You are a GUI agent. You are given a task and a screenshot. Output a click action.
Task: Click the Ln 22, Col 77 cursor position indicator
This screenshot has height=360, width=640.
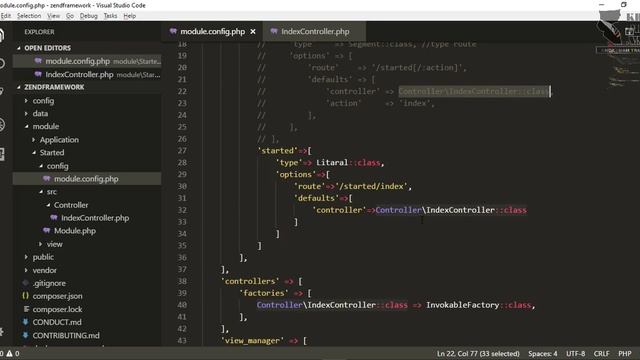coord(478,353)
